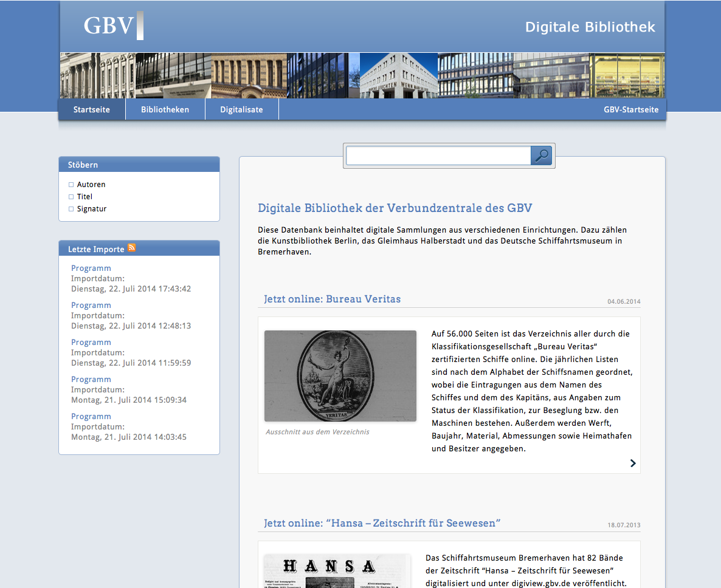Follow the arrow in the Bureau Veritas card
This screenshot has width=721, height=588.
click(x=633, y=463)
